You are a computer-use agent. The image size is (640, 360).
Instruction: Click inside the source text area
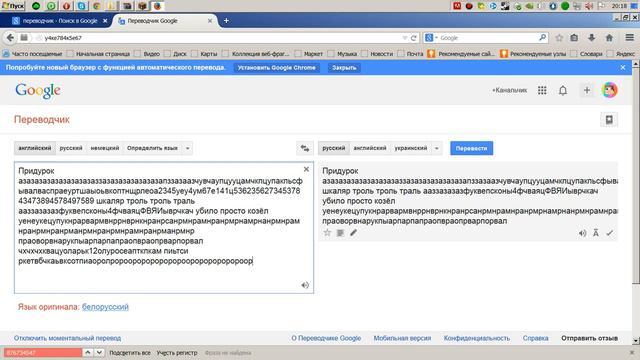click(164, 228)
